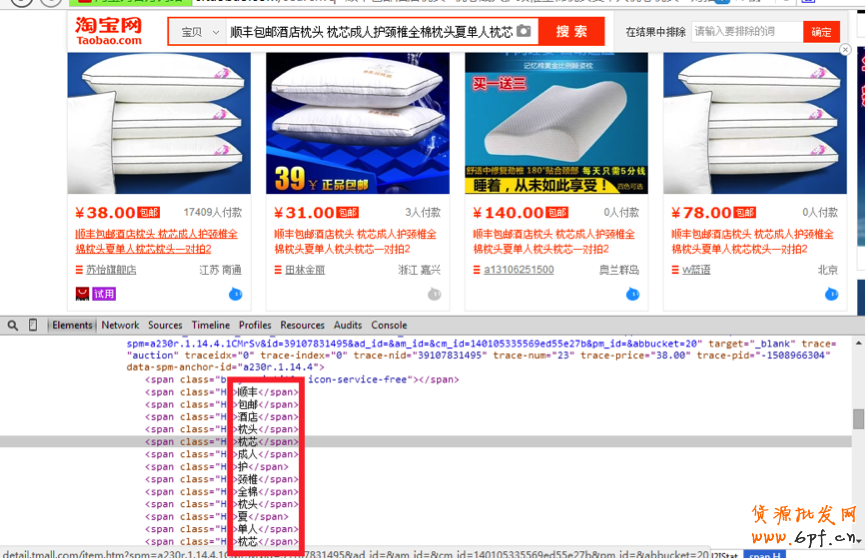Screen dimensions: 866x559
Task: Select the span node containing 成人
Action: 221,455
